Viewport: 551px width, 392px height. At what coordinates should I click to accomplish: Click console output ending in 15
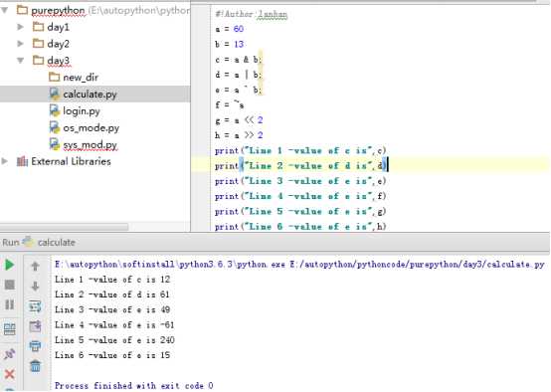(x=112, y=355)
